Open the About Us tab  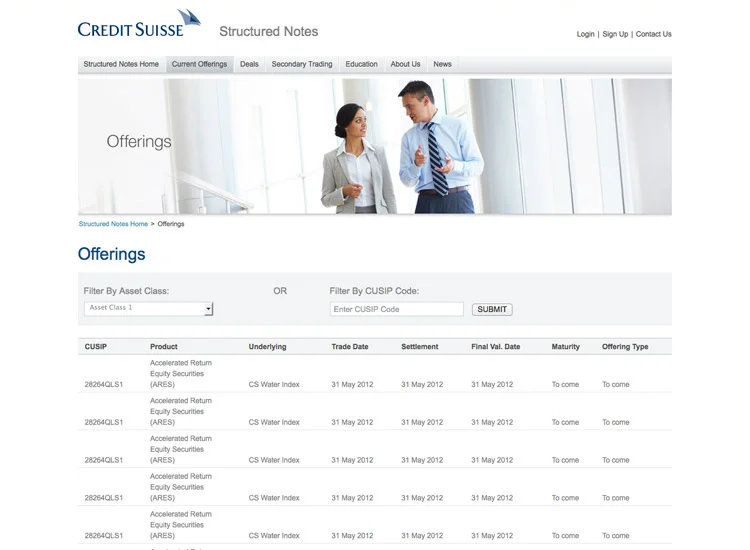406,64
